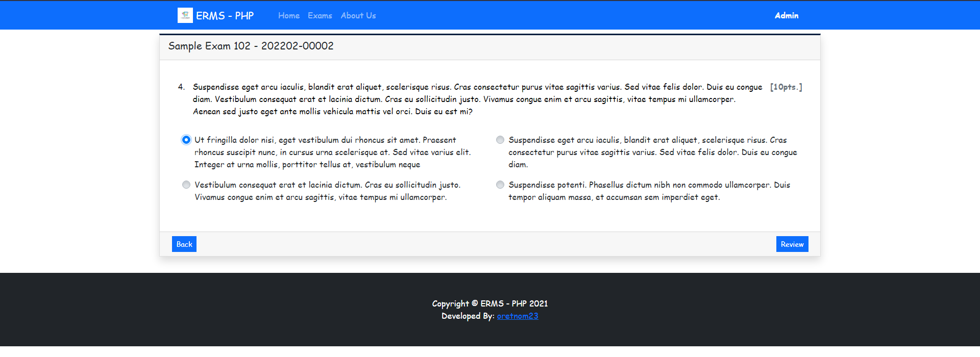Go to the Home page

pyautogui.click(x=289, y=16)
